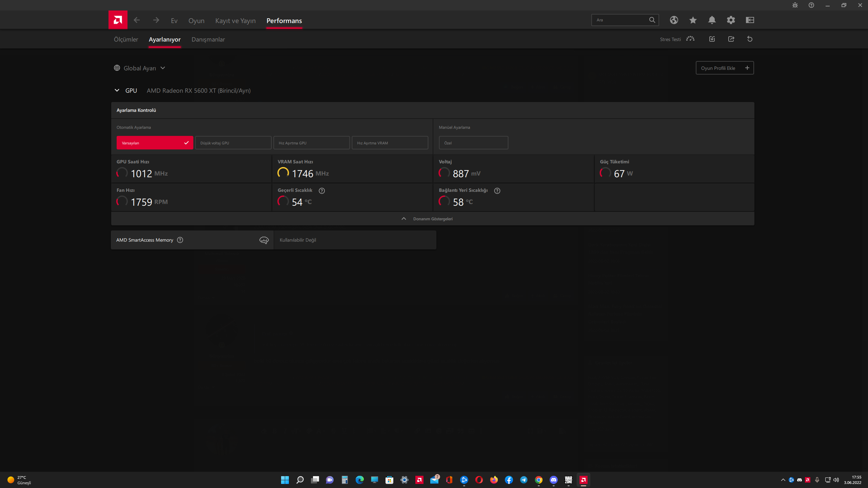Open settings gear icon
Screen dimensions: 868x488
pyautogui.click(x=731, y=20)
